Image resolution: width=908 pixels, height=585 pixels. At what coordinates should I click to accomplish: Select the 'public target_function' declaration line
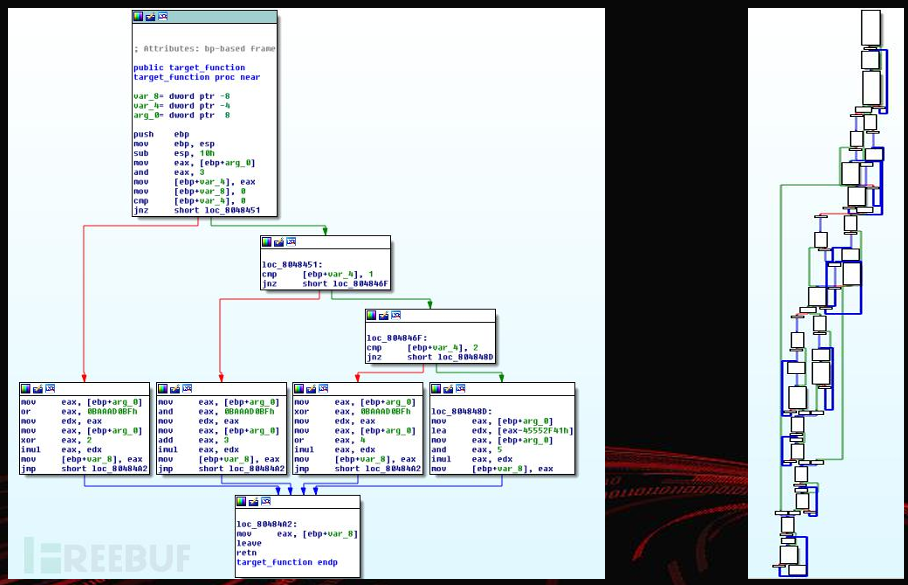tap(189, 68)
